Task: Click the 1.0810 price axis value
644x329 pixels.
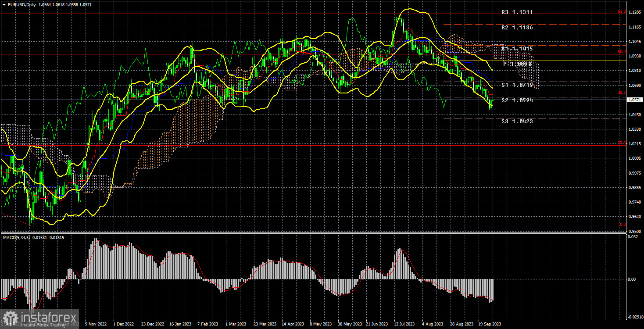Action: coord(635,71)
